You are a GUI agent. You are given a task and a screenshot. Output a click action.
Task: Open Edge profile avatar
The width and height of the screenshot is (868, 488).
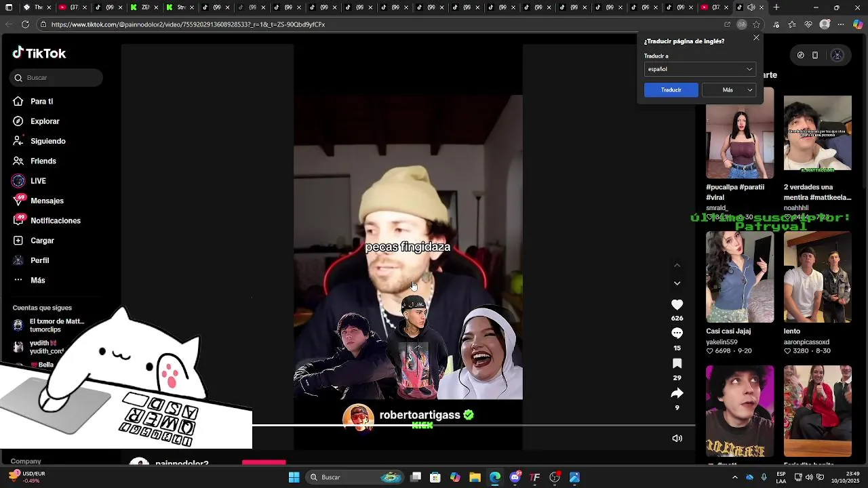point(825,24)
